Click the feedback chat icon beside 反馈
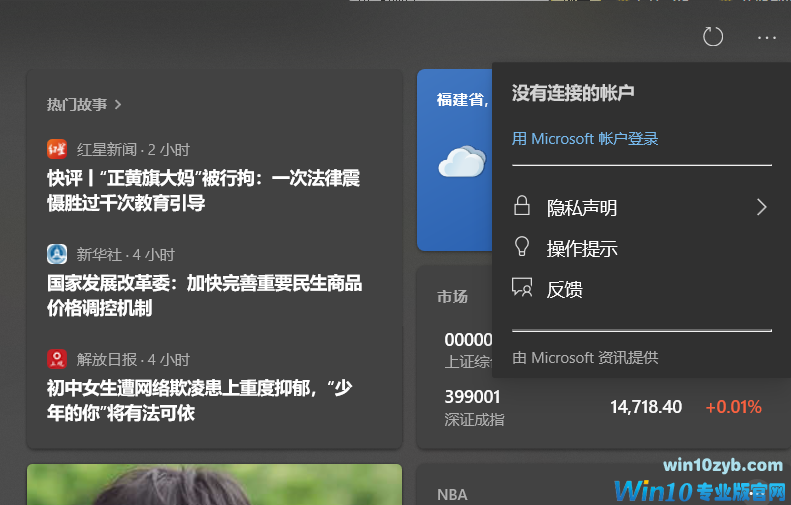Screen dimensions: 791x505 (x=522, y=287)
